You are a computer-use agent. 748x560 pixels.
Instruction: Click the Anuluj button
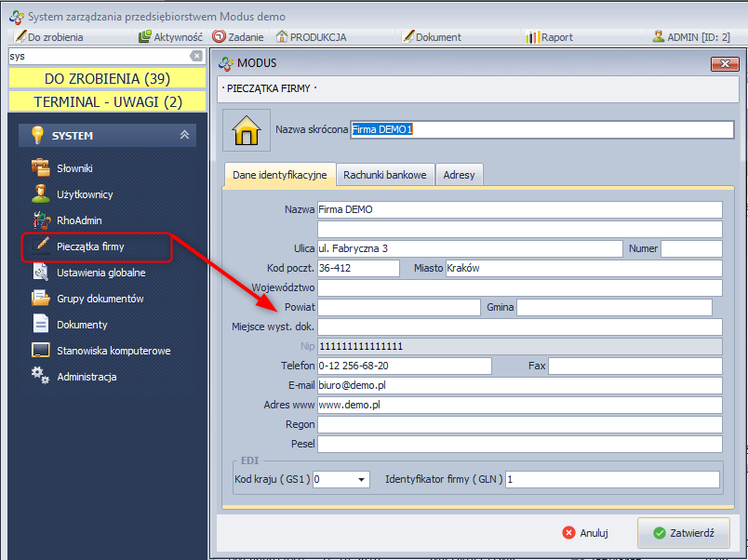point(585,533)
